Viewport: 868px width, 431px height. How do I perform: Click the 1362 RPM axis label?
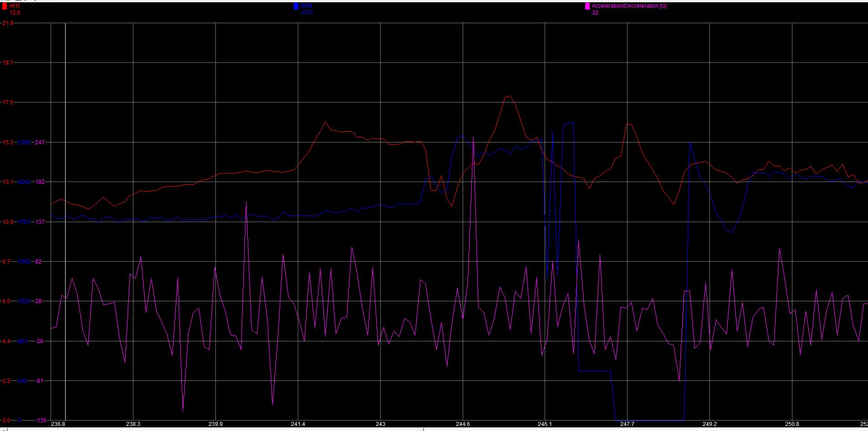pyautogui.click(x=24, y=262)
